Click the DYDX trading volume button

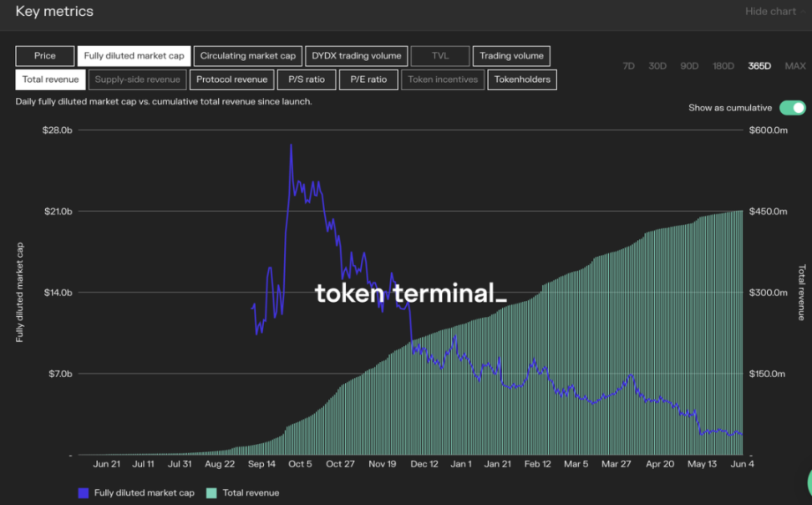tap(357, 56)
